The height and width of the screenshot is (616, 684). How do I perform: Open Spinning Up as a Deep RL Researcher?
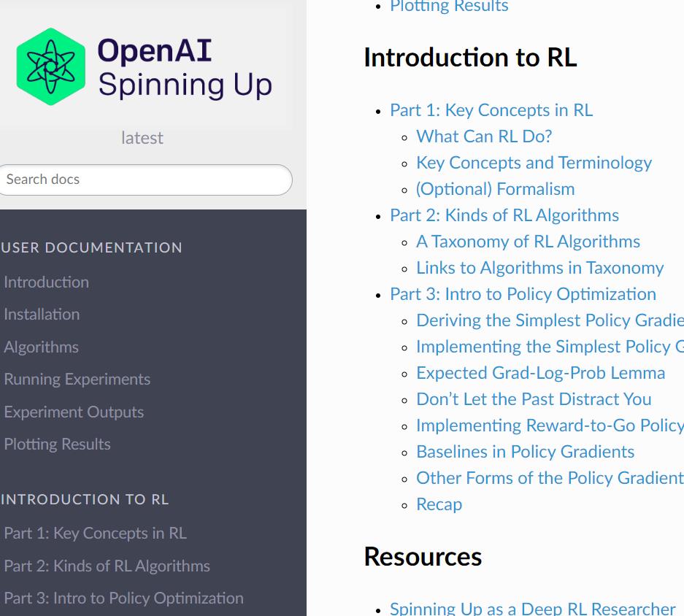click(x=533, y=609)
